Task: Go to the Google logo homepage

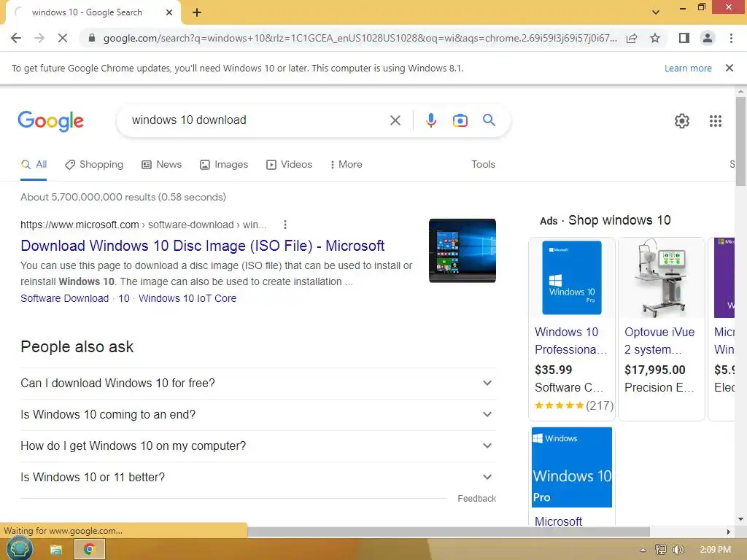Action: pyautogui.click(x=50, y=121)
